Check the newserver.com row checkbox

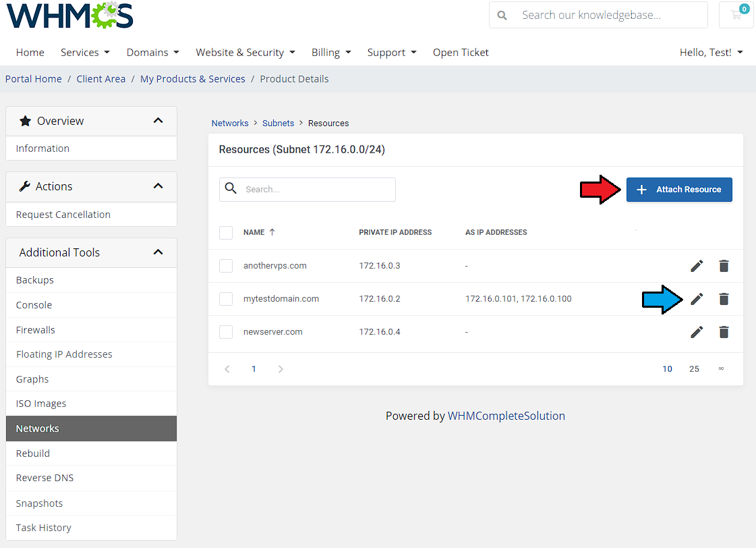coord(226,332)
